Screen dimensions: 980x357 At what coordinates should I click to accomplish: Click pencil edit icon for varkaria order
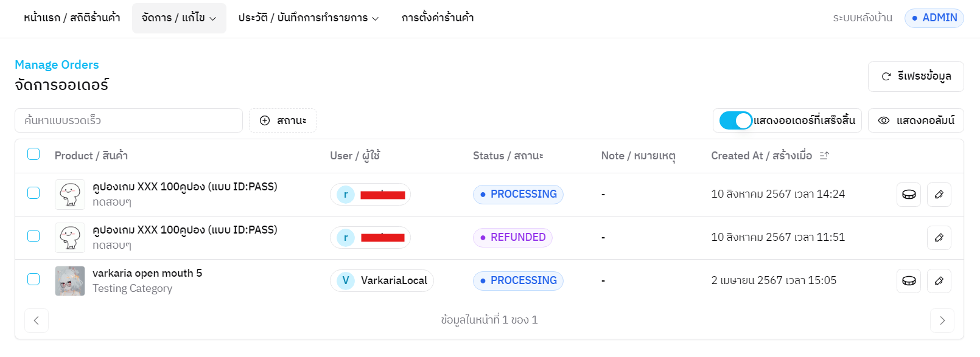[x=939, y=281]
